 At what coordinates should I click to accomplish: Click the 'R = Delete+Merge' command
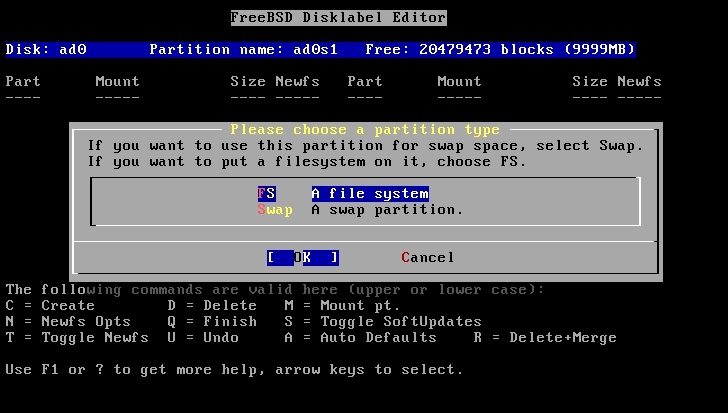click(x=545, y=338)
